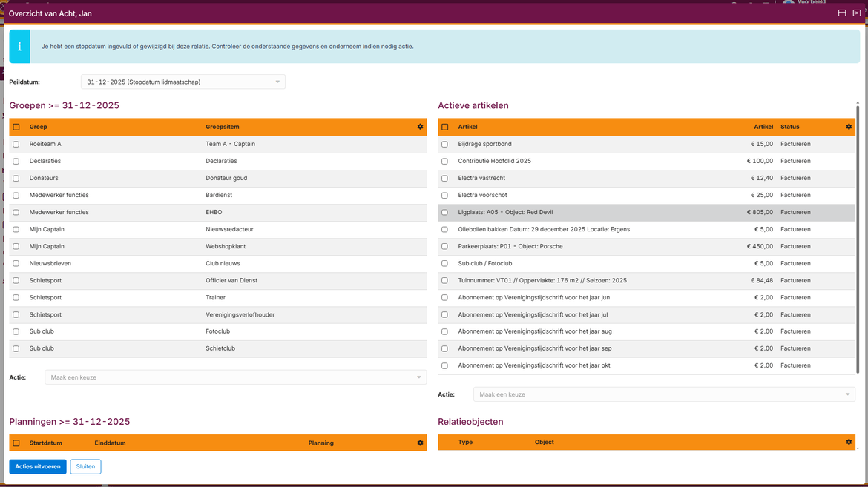
Task: Select all groups via Groep header checkbox
Action: 16,127
